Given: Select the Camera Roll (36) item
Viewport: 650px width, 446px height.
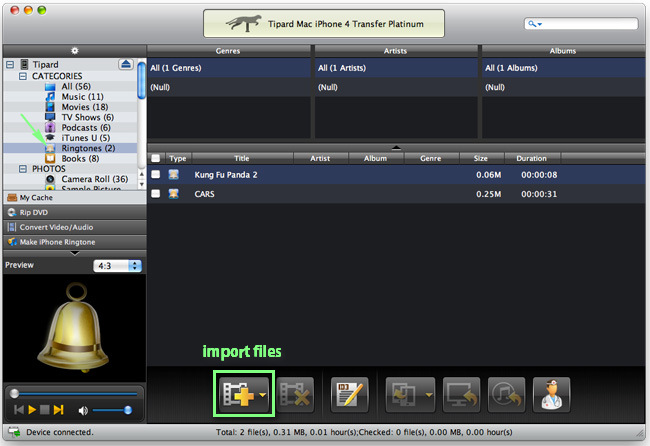Looking at the screenshot, I should 95,179.
